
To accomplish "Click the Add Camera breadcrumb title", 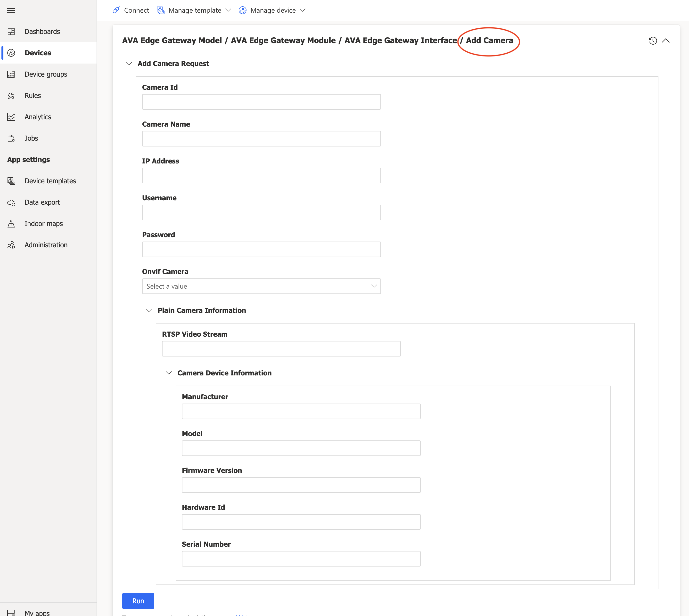I will [490, 40].
